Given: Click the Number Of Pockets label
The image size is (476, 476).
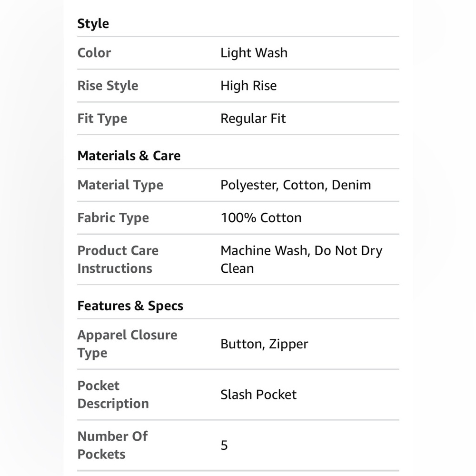Looking at the screenshot, I should coord(112,446).
